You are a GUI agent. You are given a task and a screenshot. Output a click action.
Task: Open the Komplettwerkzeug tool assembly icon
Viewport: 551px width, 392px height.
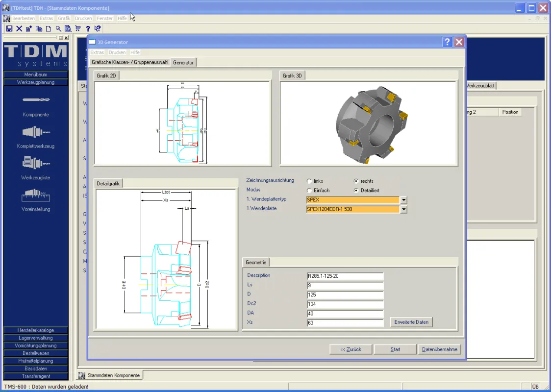(x=36, y=132)
